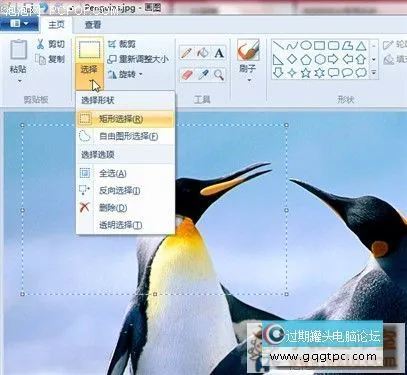Choose 矩形选择(R) from menu
The image size is (407, 375).
coord(125,119)
